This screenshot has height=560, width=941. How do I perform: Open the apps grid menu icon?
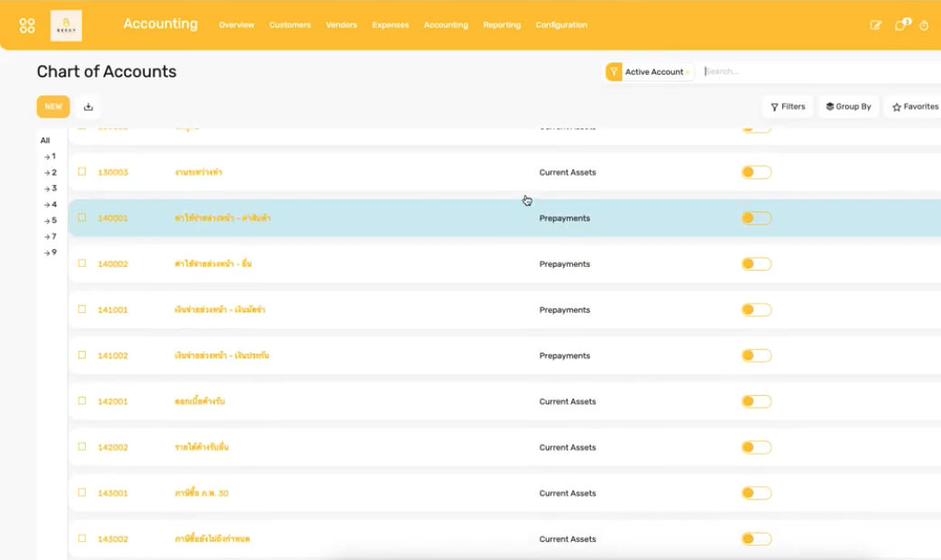pos(27,24)
